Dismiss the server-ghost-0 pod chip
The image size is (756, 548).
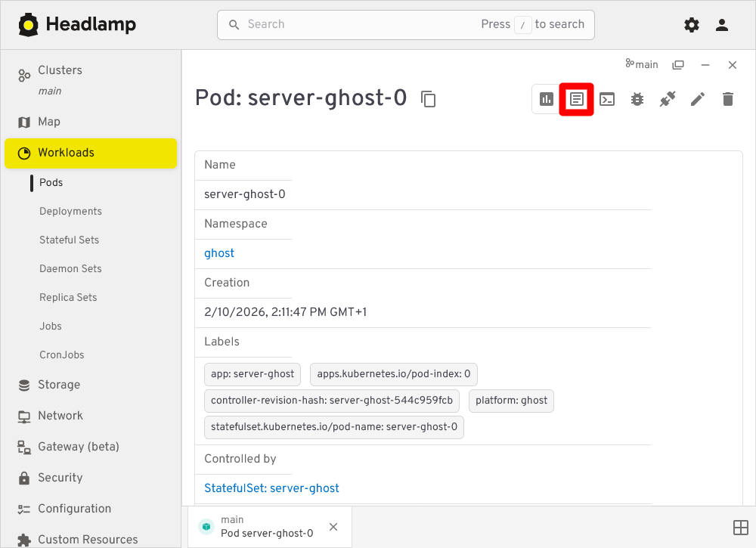tap(333, 527)
